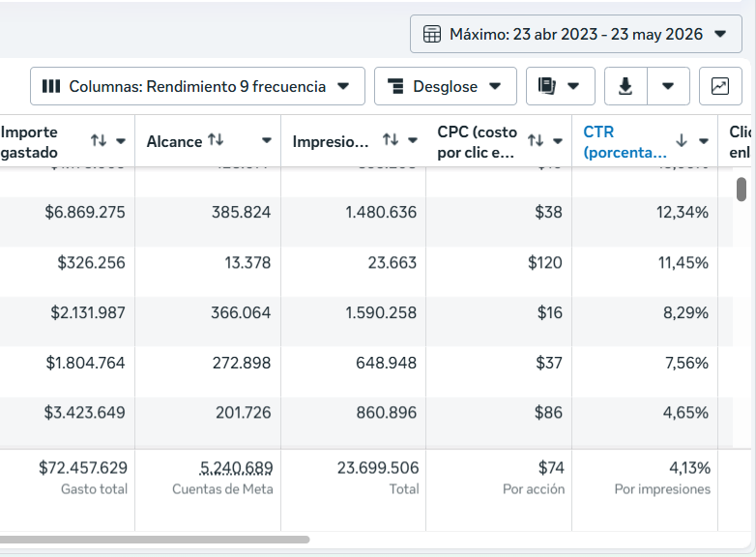Sort the Alcance column with its arrows
756x557 pixels.
[216, 140]
